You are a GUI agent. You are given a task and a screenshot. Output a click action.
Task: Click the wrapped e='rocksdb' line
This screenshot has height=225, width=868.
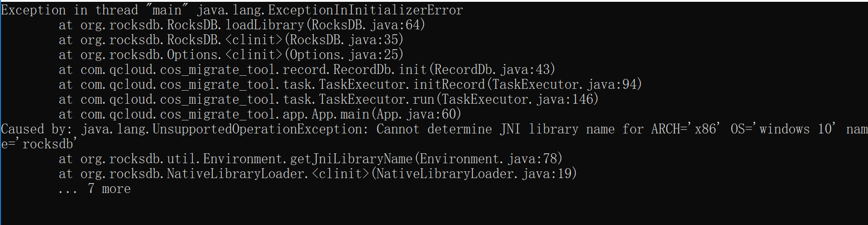(39, 144)
